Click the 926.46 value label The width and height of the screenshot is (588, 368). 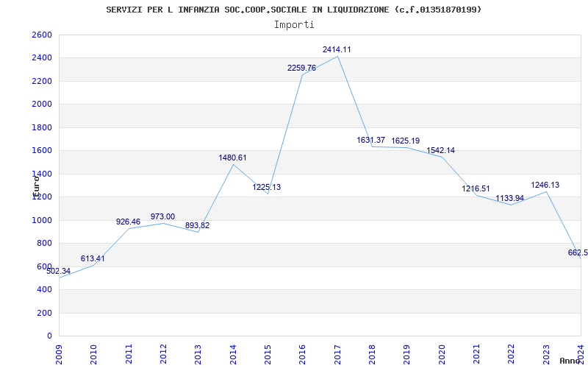click(x=128, y=222)
